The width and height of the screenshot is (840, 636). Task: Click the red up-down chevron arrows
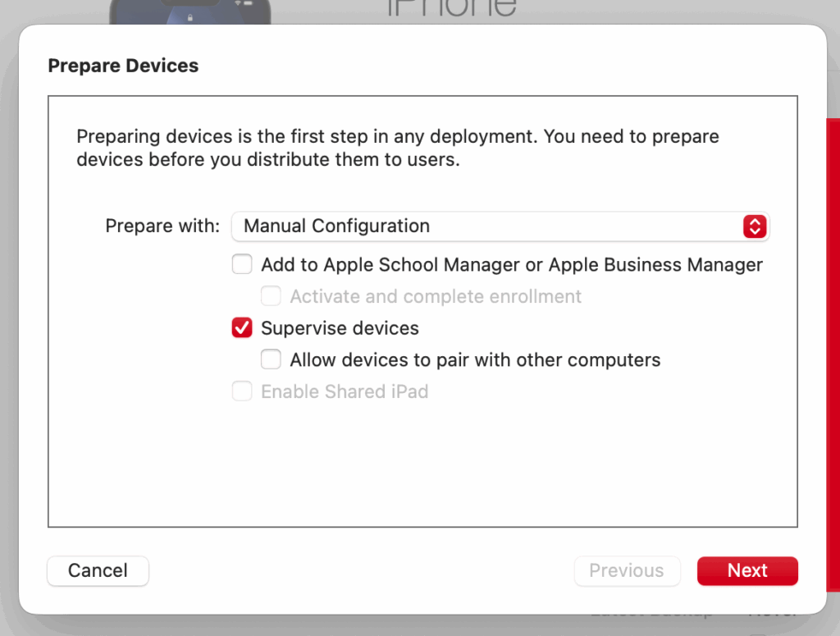tap(754, 226)
